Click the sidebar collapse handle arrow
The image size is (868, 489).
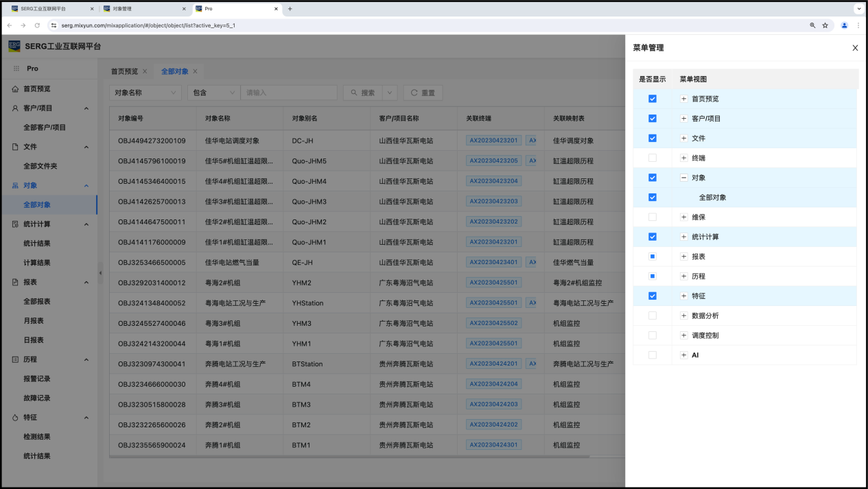(100, 272)
